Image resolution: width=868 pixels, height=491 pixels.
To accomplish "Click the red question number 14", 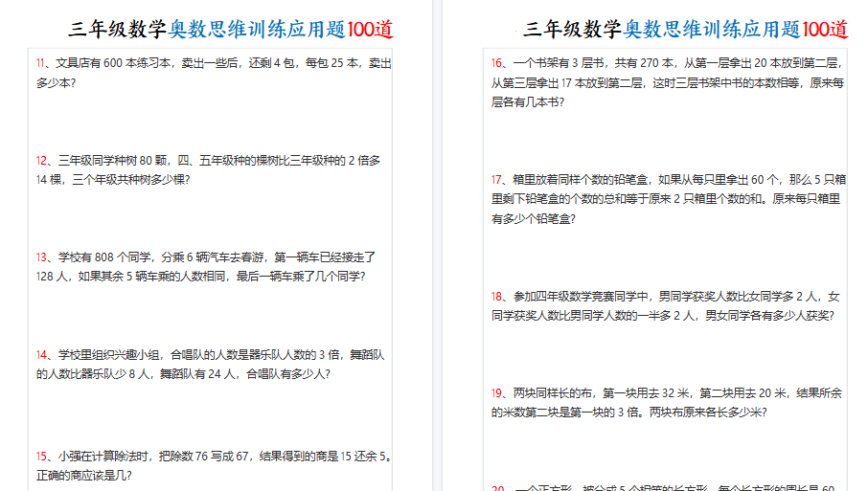I will [42, 355].
